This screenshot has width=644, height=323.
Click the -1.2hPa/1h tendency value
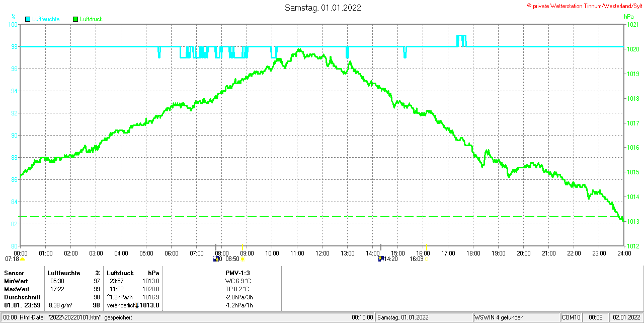tap(239, 305)
